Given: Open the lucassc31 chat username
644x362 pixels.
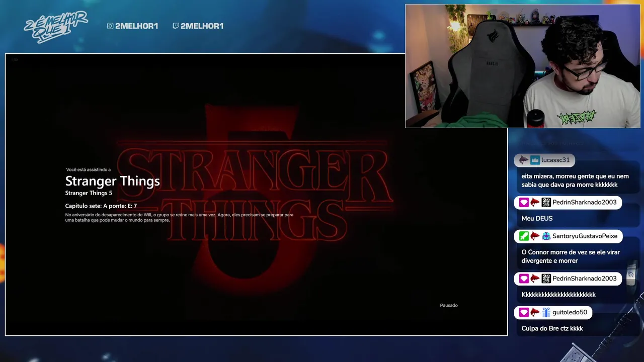Looking at the screenshot, I should coord(555,160).
